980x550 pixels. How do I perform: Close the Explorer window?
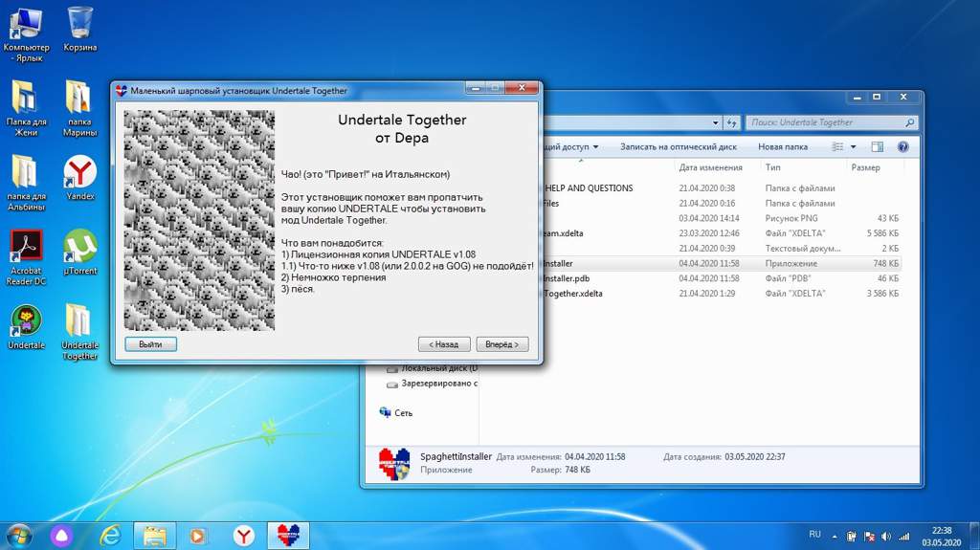click(903, 97)
